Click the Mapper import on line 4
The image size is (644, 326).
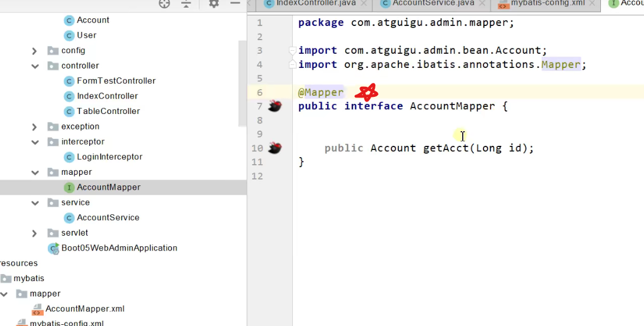pos(442,64)
